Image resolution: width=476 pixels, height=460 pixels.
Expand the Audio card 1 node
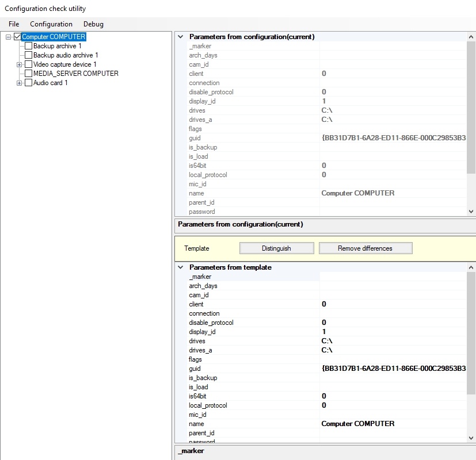pos(19,83)
